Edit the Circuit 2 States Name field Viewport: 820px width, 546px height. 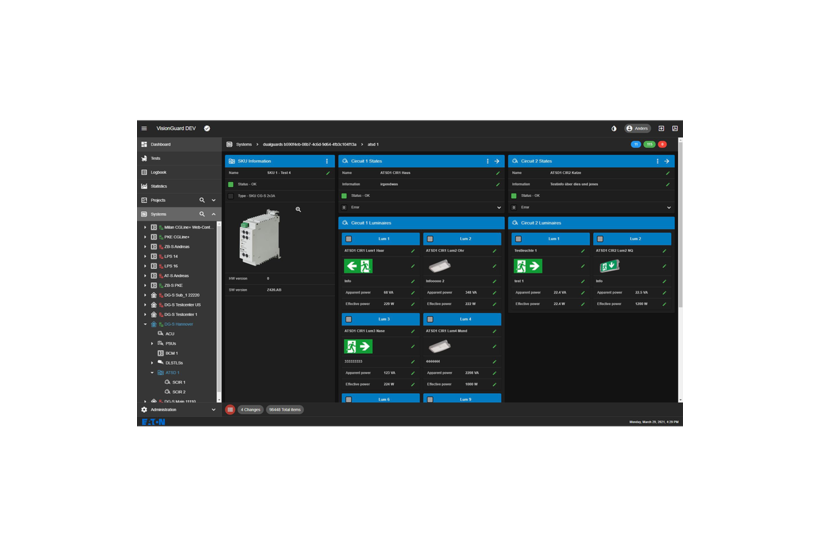click(668, 173)
